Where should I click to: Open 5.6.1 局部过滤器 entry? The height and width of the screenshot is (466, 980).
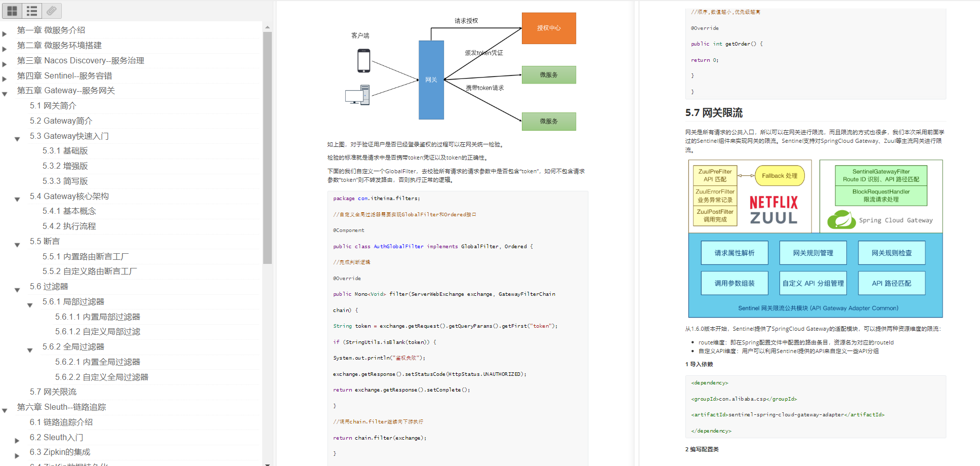coord(73,302)
